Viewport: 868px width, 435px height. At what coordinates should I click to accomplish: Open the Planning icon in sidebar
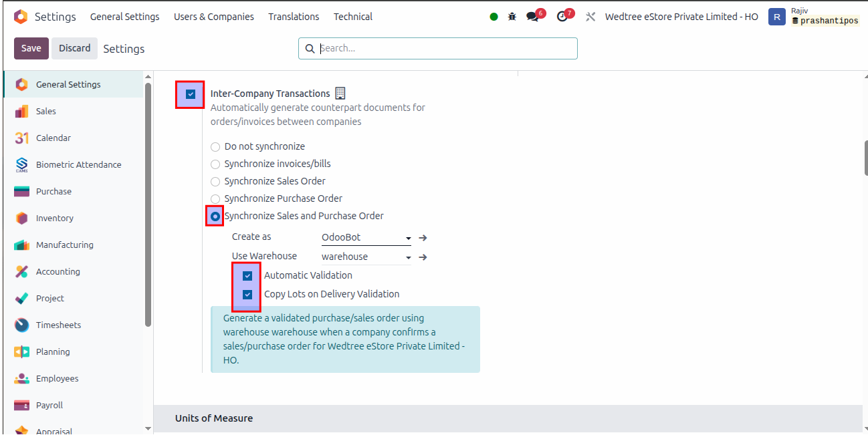[21, 351]
